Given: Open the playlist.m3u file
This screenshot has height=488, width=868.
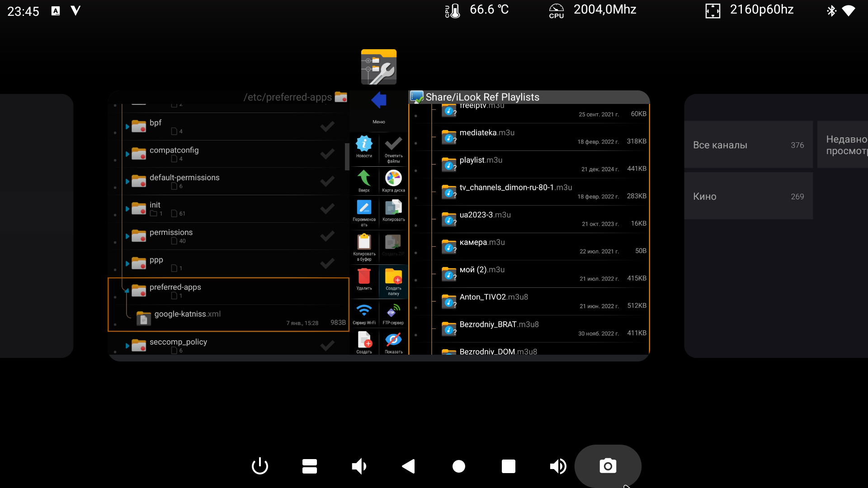Looking at the screenshot, I should [x=481, y=160].
